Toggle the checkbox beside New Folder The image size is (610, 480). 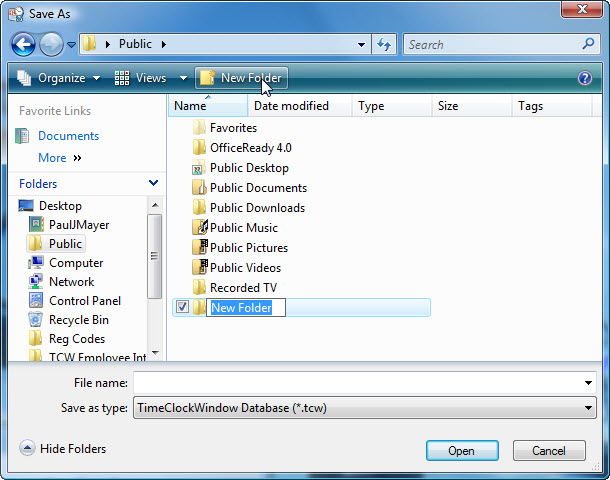pyautogui.click(x=181, y=308)
